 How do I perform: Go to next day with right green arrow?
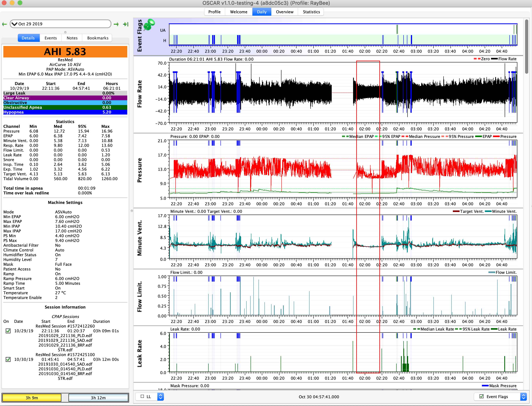click(x=116, y=24)
